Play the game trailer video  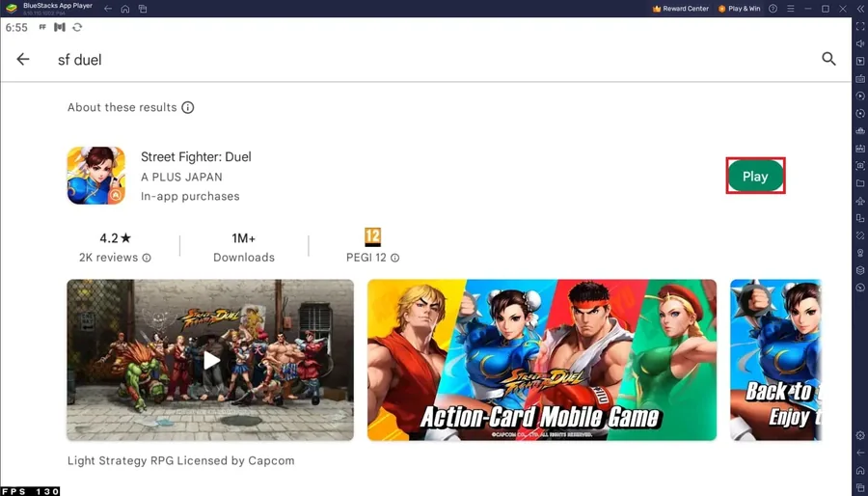[210, 360]
